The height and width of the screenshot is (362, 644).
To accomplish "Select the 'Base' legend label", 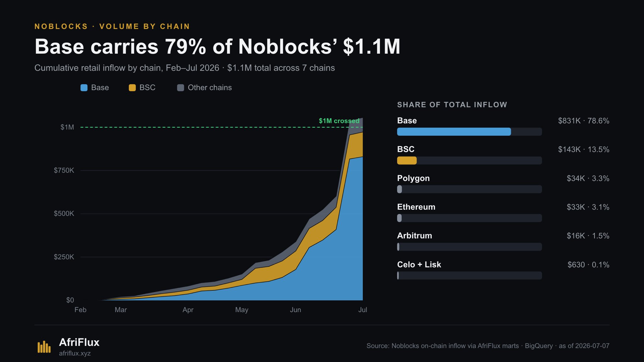I will click(x=100, y=88).
